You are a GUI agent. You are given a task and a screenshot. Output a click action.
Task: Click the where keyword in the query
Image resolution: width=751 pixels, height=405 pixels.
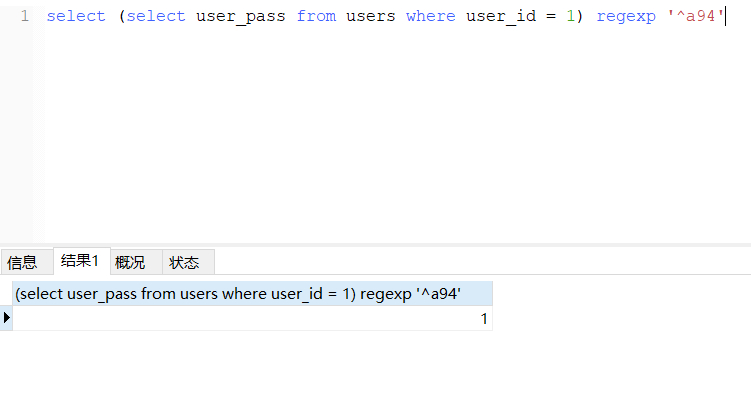point(431,16)
